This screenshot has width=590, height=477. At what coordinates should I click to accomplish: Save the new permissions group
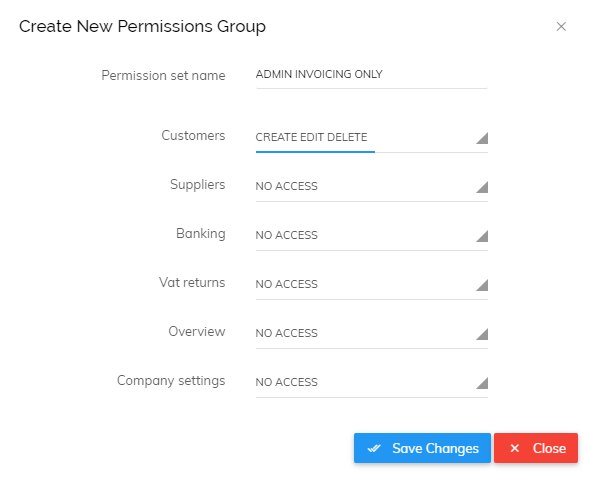pyautogui.click(x=422, y=448)
